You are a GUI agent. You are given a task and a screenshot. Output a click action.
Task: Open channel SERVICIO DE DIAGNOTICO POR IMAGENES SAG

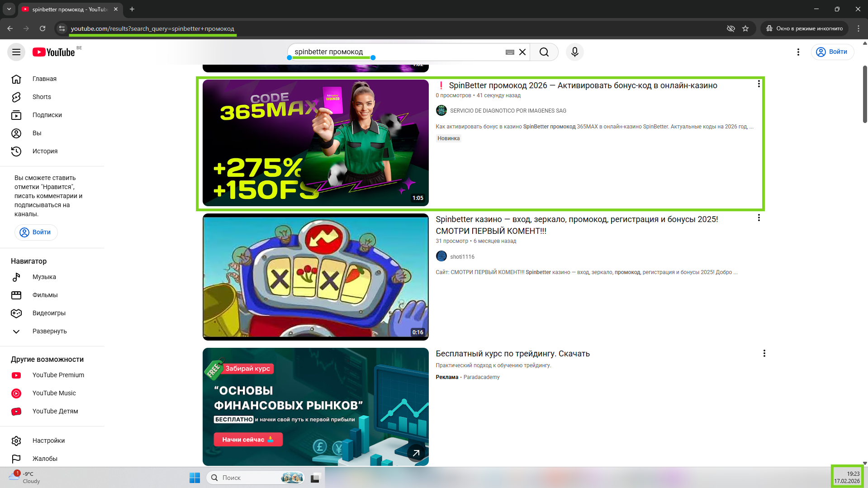[508, 111]
